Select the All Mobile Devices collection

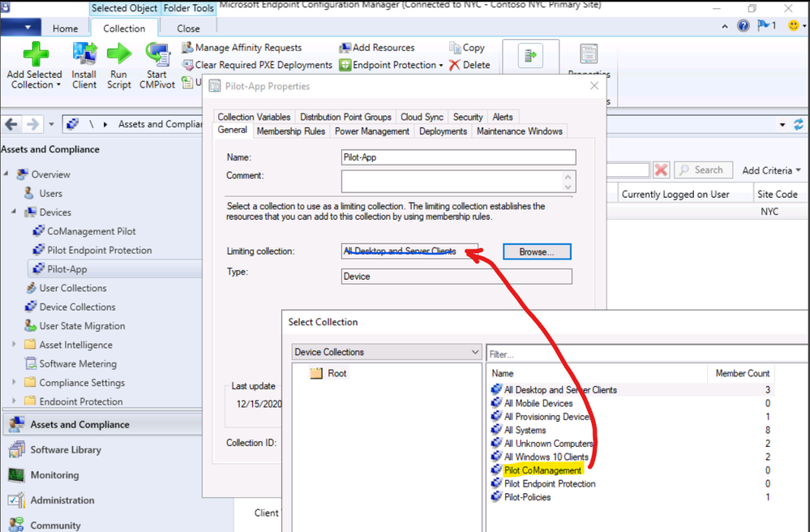tap(538, 403)
